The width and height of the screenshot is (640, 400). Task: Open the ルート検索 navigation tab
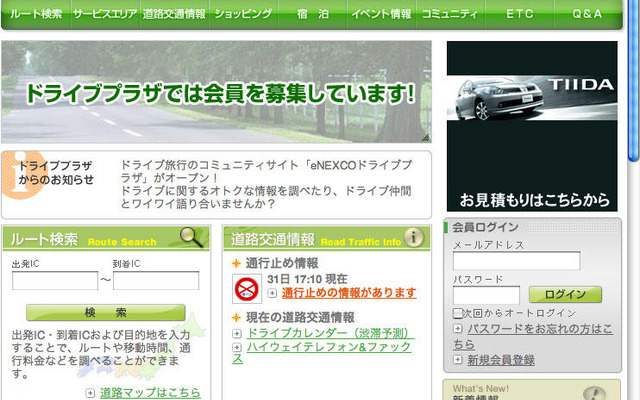[x=36, y=14]
